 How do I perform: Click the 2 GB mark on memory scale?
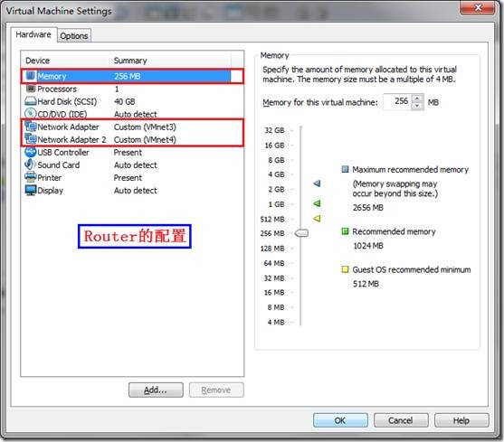pos(276,190)
